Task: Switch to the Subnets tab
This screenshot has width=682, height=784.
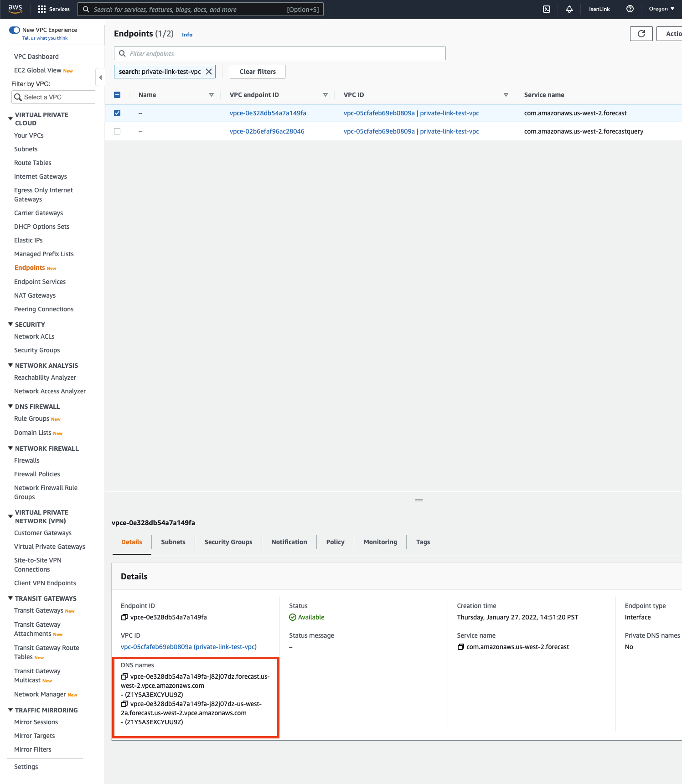Action: click(x=173, y=542)
